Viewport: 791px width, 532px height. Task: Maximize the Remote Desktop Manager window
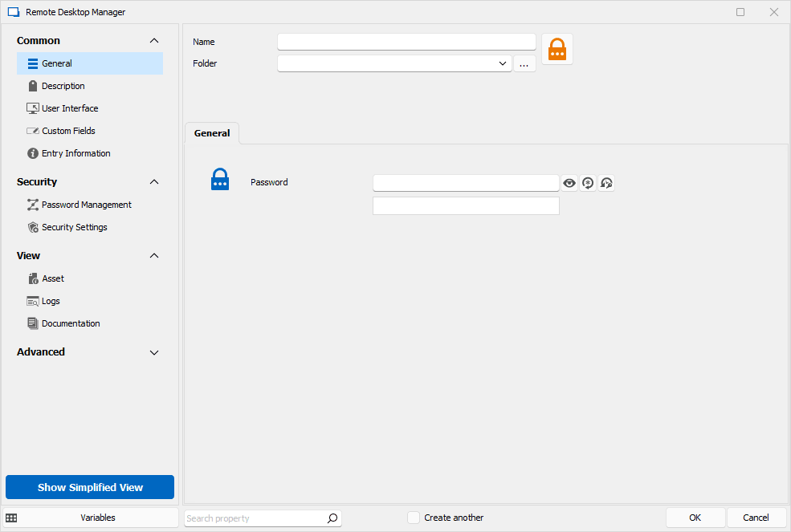pyautogui.click(x=740, y=12)
